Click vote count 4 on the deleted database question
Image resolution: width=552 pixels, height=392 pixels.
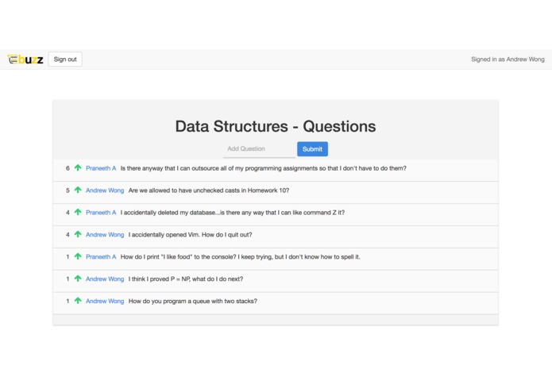68,213
